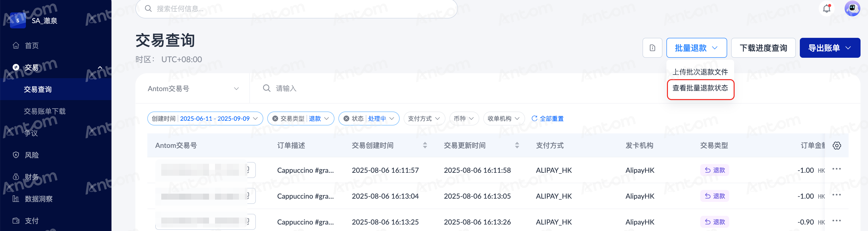Focus the 搜索任何信息 search box

297,8
